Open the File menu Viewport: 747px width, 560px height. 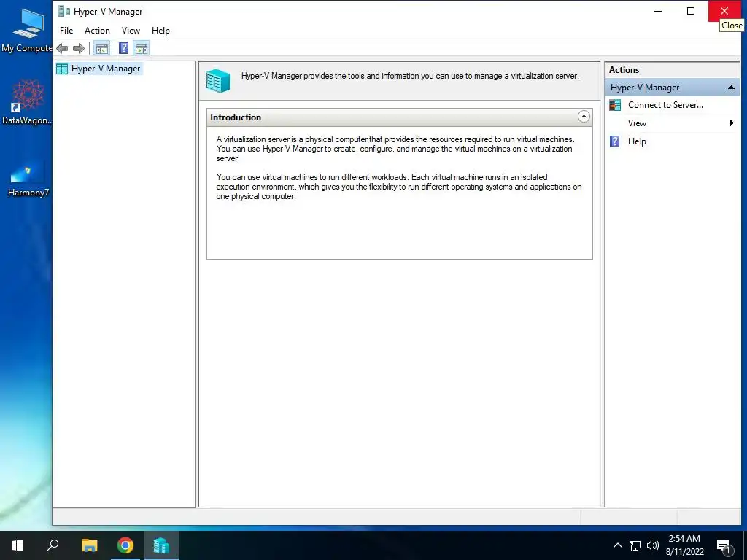66,31
